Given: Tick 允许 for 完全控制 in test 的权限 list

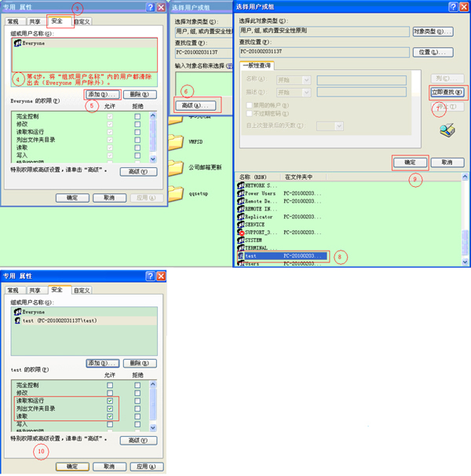Looking at the screenshot, I should pyautogui.click(x=110, y=385).
